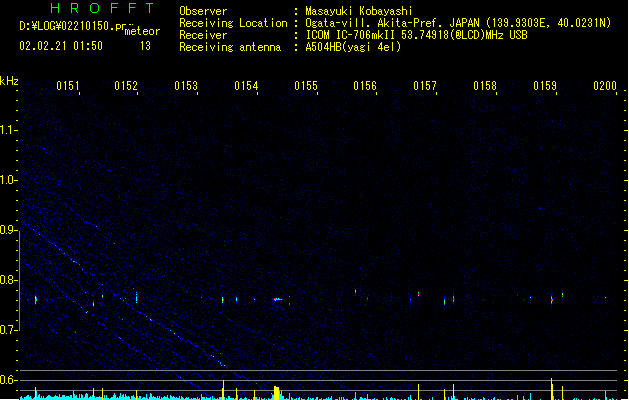
Task: Click the ICOM IC-706mkII receiver text
Action: (416, 35)
